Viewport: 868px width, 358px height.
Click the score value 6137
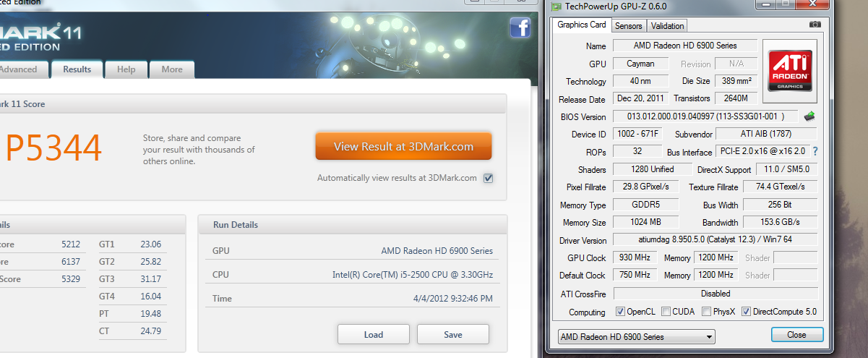(71, 261)
